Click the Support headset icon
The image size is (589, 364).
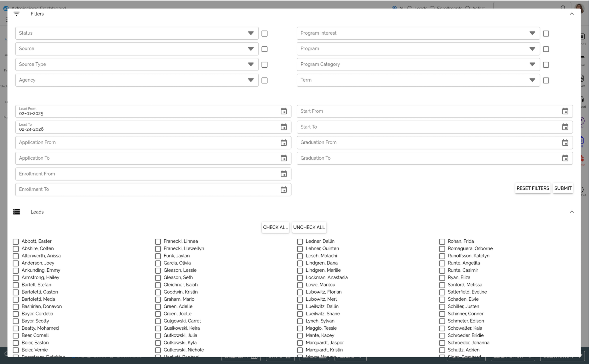(582, 99)
